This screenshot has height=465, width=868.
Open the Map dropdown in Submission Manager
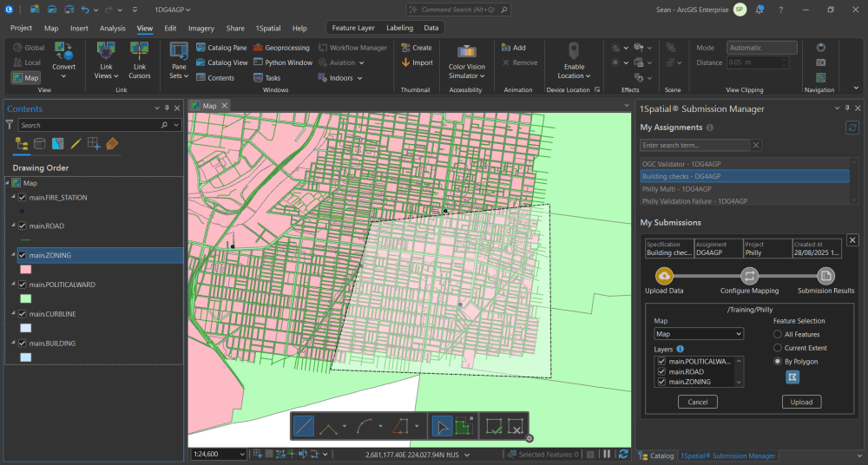(x=699, y=334)
